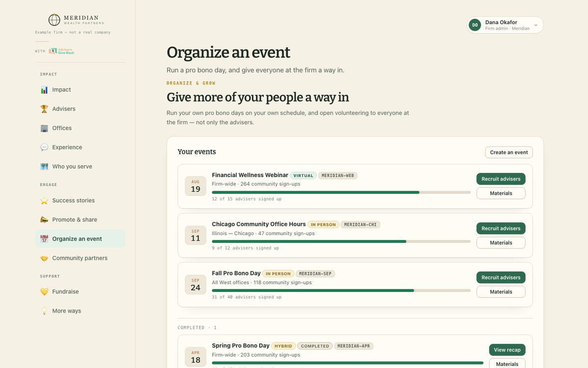Click the MERIDIAN-SEP code tag
Image resolution: width=588 pixels, height=368 pixels.
315,274
